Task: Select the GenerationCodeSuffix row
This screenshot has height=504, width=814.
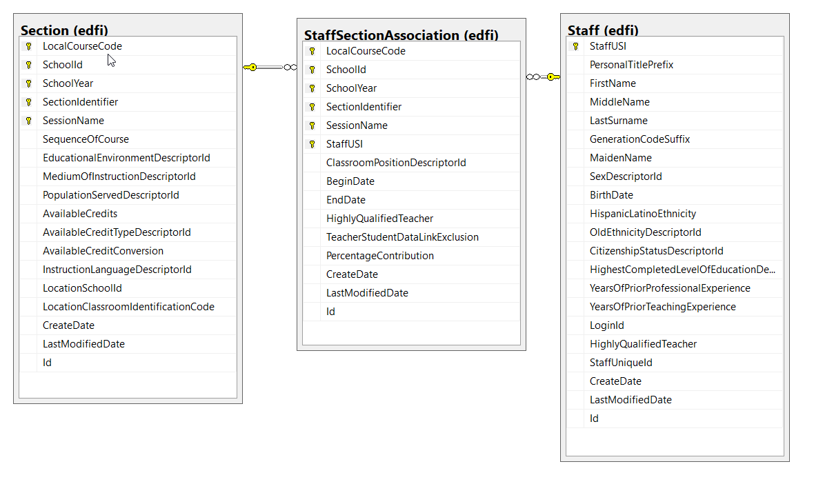Action: 675,139
